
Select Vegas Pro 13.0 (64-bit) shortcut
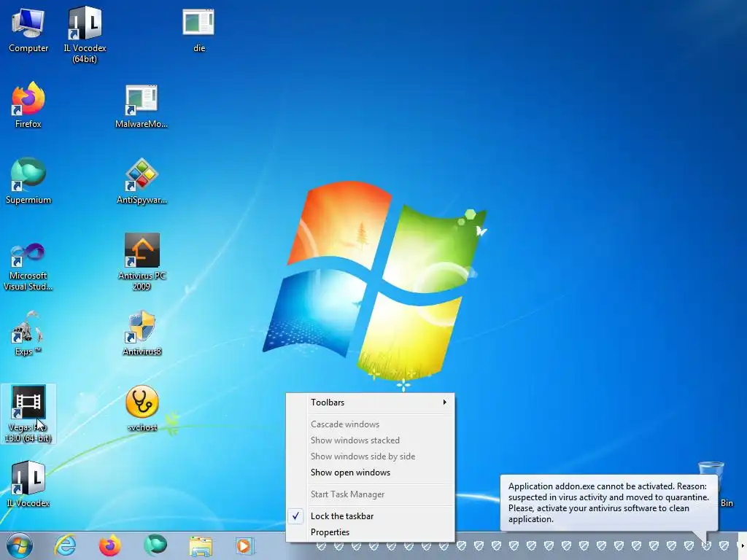28,413
